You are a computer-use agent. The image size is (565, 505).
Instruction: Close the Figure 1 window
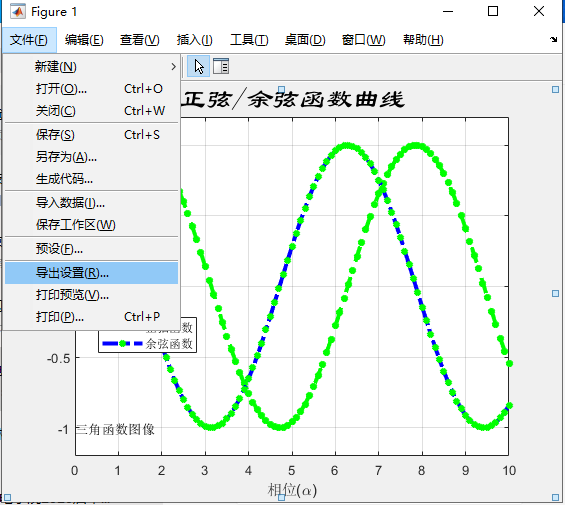(x=539, y=12)
